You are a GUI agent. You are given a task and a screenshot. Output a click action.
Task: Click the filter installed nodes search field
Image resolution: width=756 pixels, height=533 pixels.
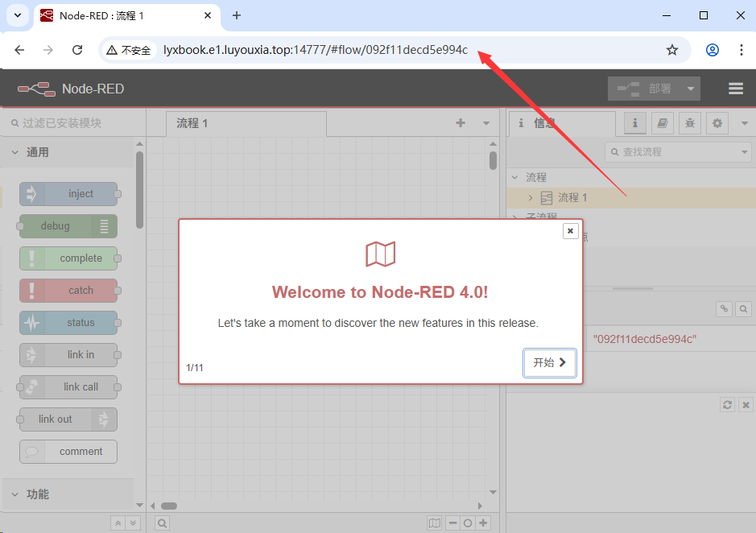coord(74,123)
